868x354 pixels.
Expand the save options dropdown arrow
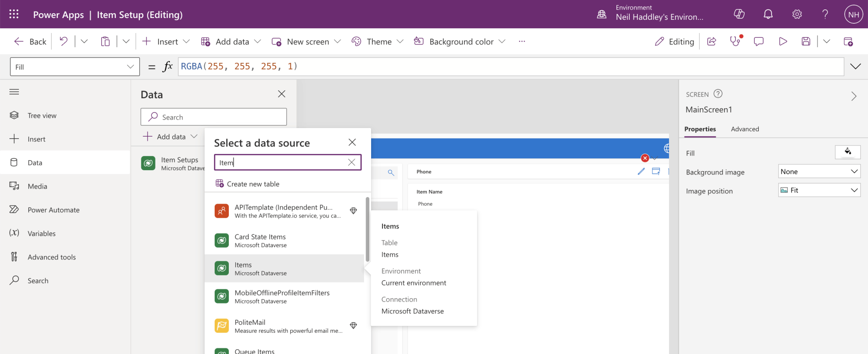[x=826, y=42]
